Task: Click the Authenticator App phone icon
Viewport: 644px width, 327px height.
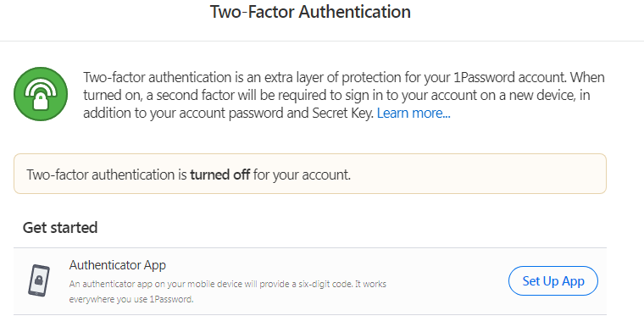Action: (39, 280)
